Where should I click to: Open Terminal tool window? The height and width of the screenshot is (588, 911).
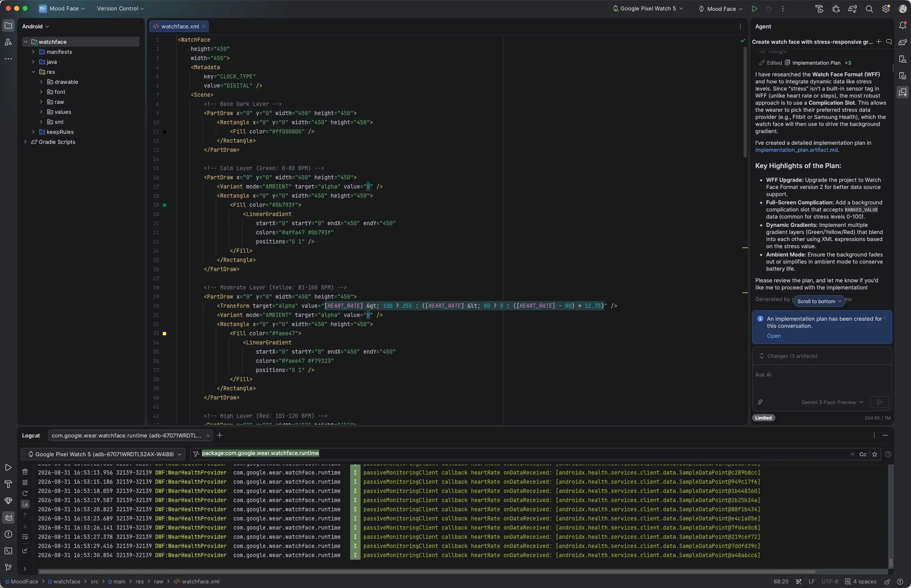click(8, 551)
